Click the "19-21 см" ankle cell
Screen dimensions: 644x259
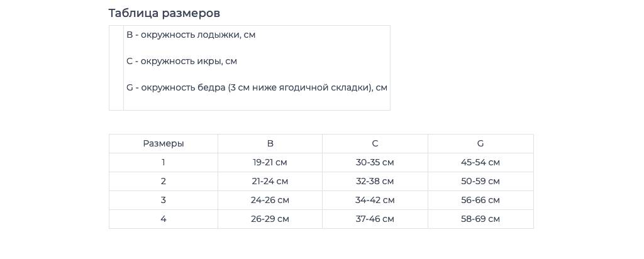tap(270, 163)
